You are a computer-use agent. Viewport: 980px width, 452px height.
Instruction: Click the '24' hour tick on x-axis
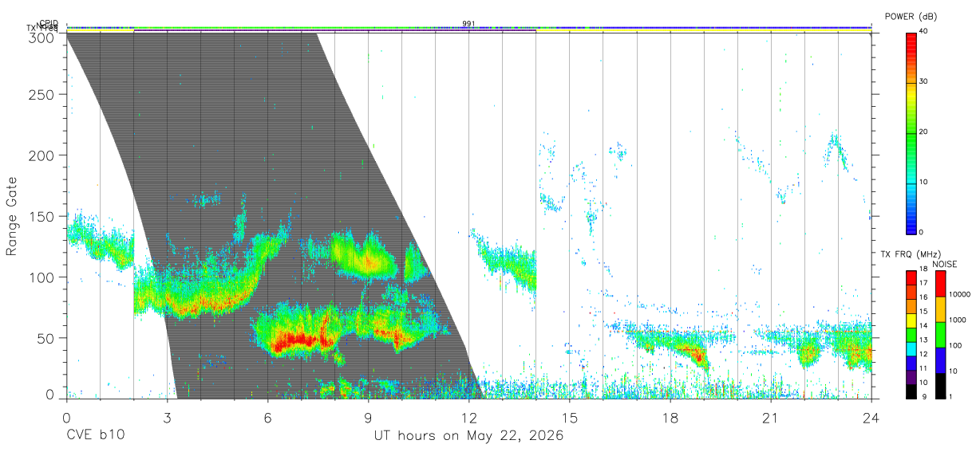point(871,419)
